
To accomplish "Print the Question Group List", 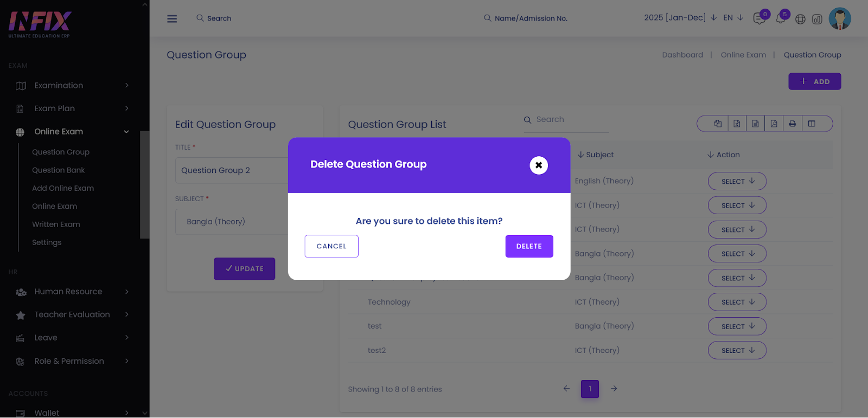I will tap(793, 124).
